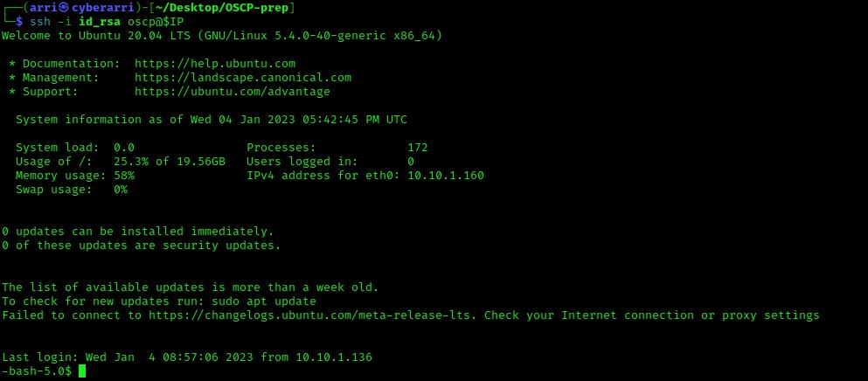868x381 pixels.
Task: Click the '0 updates can be installed' line
Action: pos(138,232)
